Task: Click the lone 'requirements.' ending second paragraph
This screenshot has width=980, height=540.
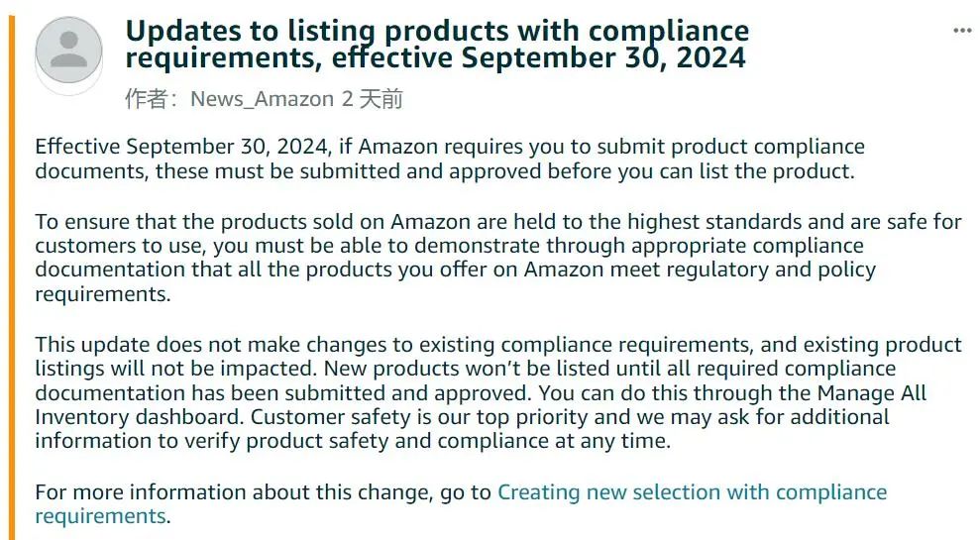Action: (102, 293)
